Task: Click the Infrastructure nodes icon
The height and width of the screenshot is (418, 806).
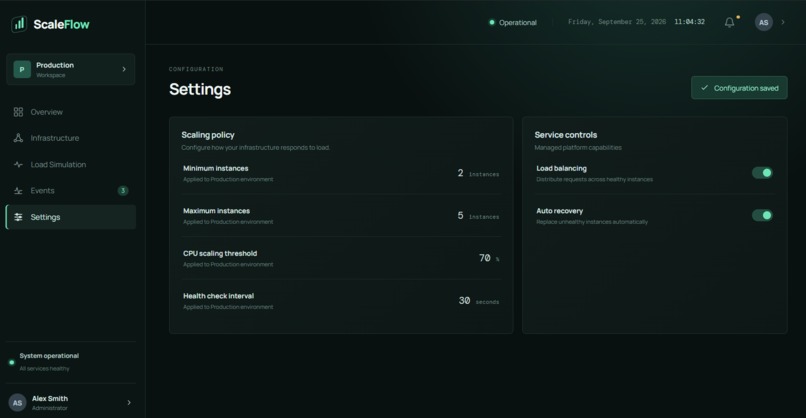Action: pyautogui.click(x=19, y=138)
